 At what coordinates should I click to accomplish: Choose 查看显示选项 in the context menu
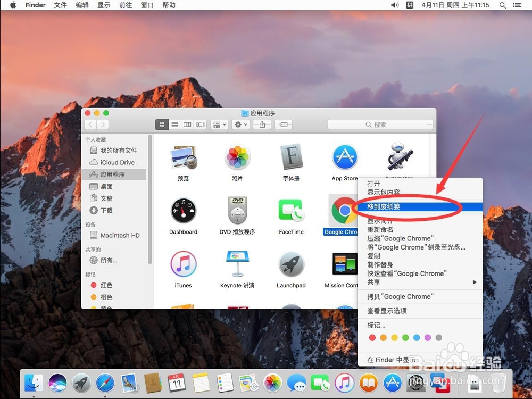[420, 311]
